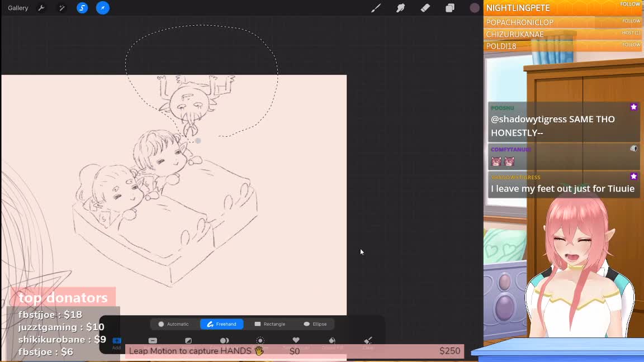The height and width of the screenshot is (362, 644).
Task: Click 'I leave my feet out' chat message
Action: point(563,189)
